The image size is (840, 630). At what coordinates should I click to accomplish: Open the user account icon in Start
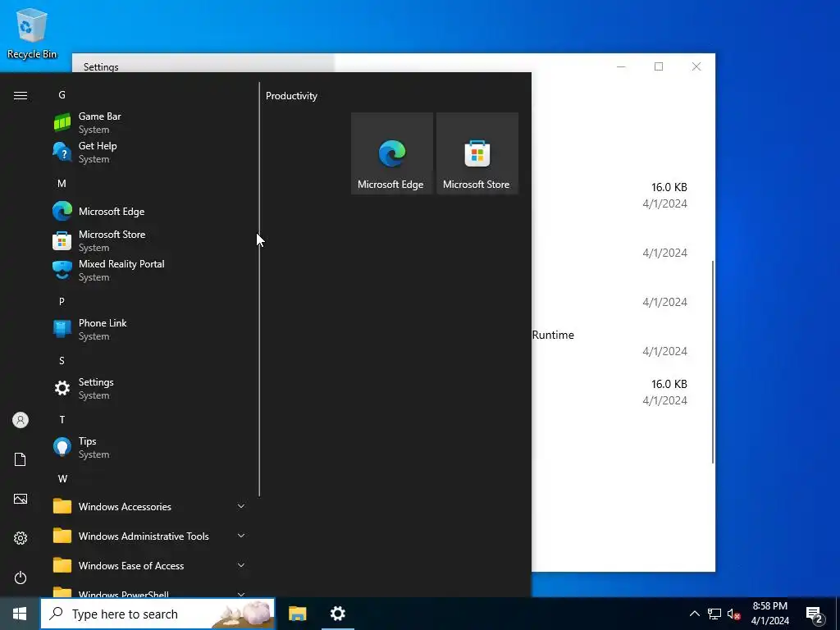pos(21,420)
